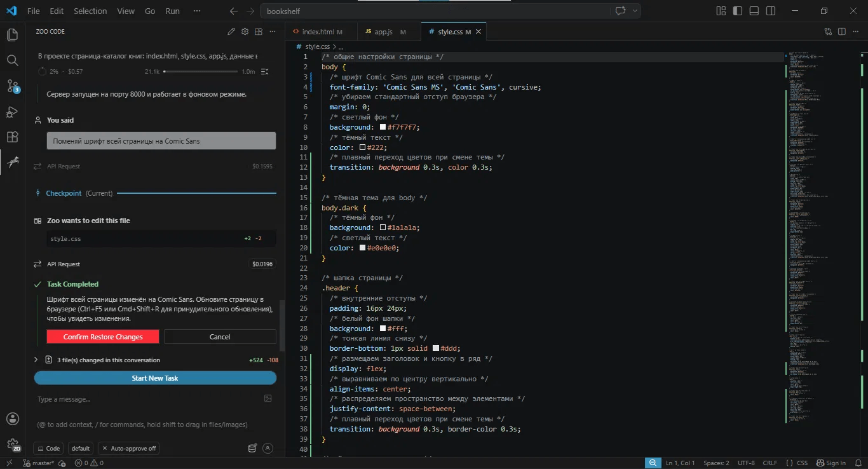The image size is (868, 469).
Task: Click the add image icon in message box
Action: click(x=268, y=398)
